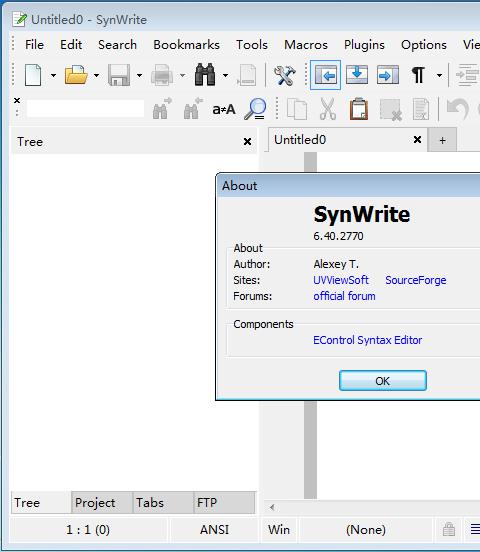
Task: Click the 1 : 1 (0) cursor position
Action: tap(88, 530)
